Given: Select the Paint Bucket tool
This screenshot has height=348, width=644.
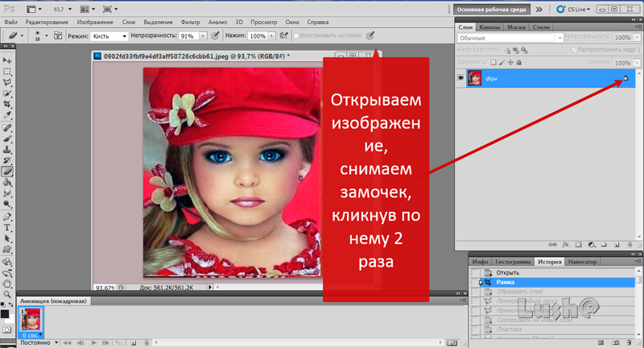Looking at the screenshot, I should pos(7,182).
